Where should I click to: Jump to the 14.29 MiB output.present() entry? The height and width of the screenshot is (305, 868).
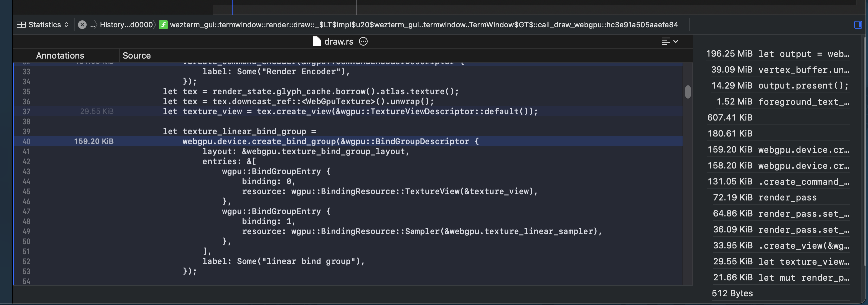point(779,86)
